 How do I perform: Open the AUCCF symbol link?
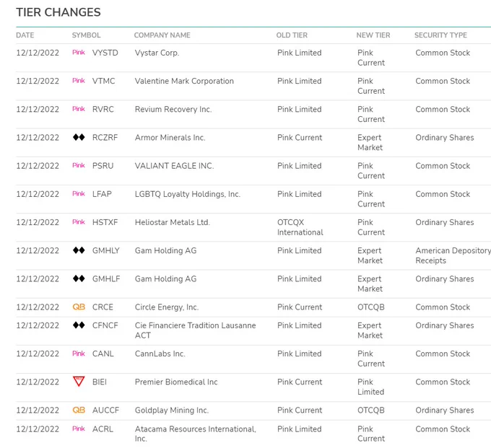coord(105,410)
